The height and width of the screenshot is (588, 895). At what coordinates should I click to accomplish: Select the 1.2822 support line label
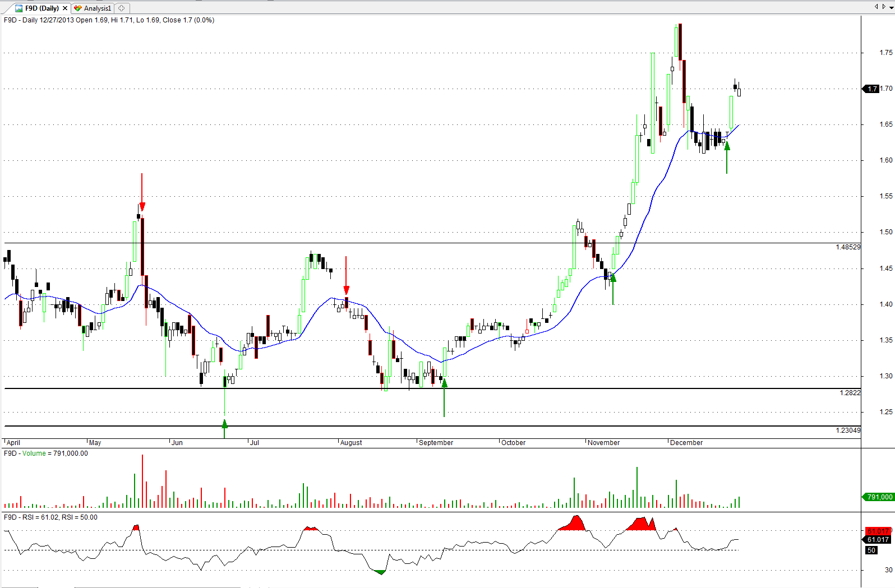850,393
